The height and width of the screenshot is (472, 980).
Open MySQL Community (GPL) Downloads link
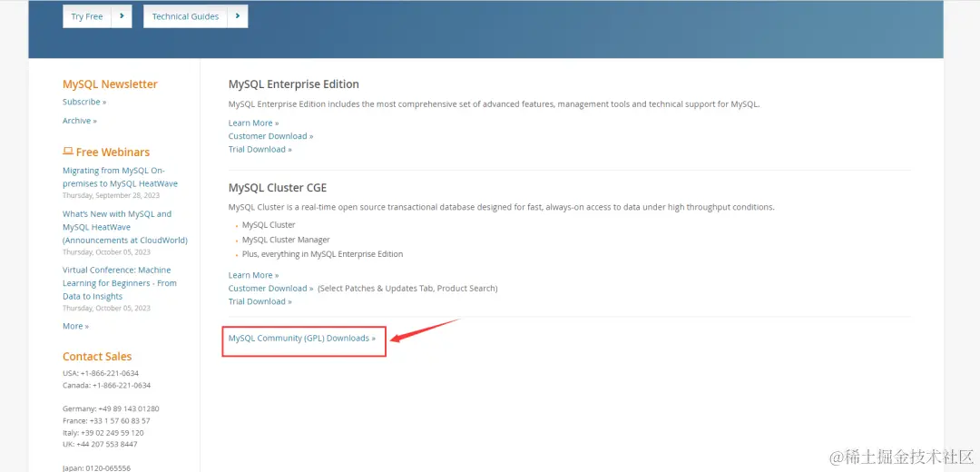click(x=302, y=339)
